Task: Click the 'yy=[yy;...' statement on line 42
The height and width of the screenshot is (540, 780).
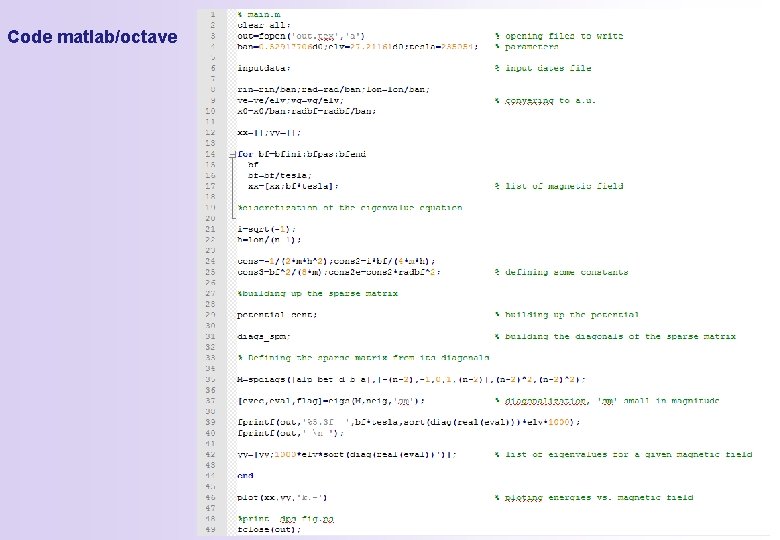Action: [x=347, y=455]
